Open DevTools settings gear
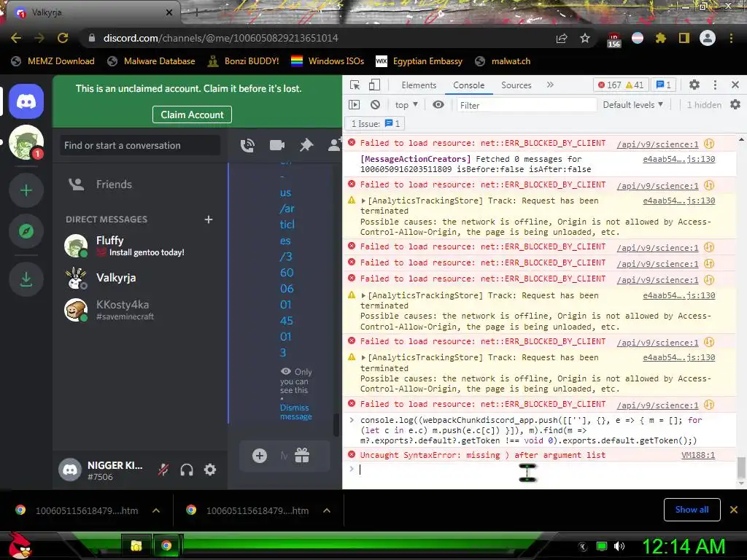 coord(694,85)
